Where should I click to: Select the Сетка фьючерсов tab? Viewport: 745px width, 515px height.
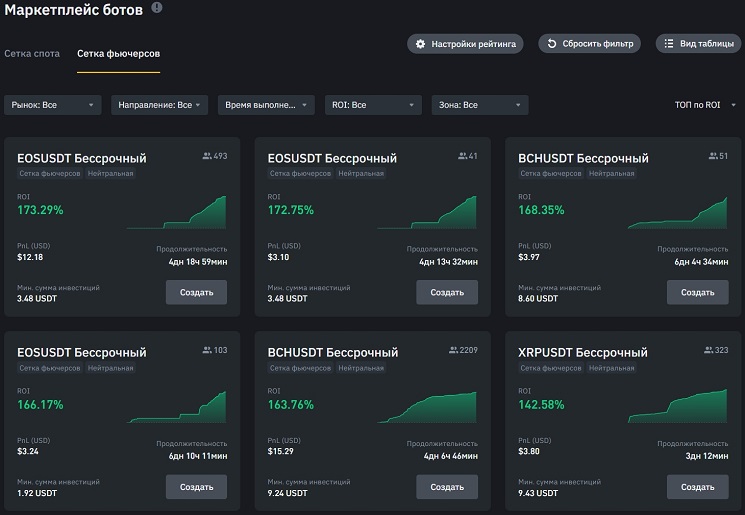click(118, 53)
